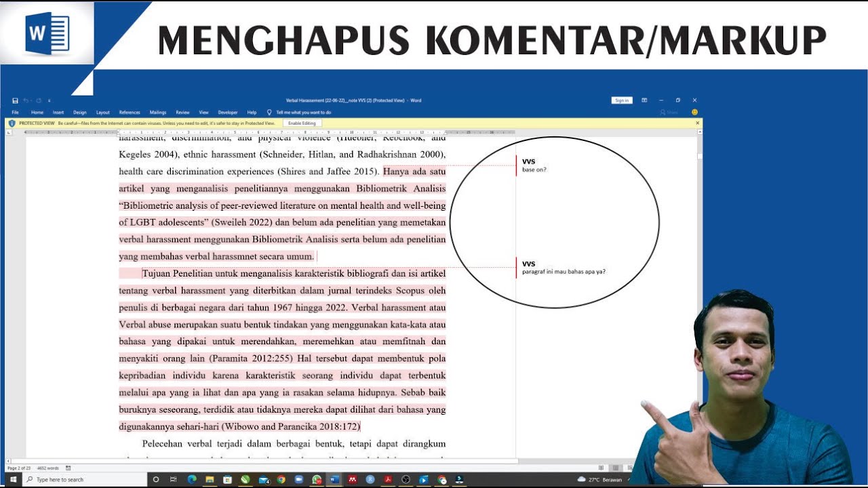This screenshot has height=488, width=868.
Task: Close the Protected View message bar
Action: (x=697, y=123)
